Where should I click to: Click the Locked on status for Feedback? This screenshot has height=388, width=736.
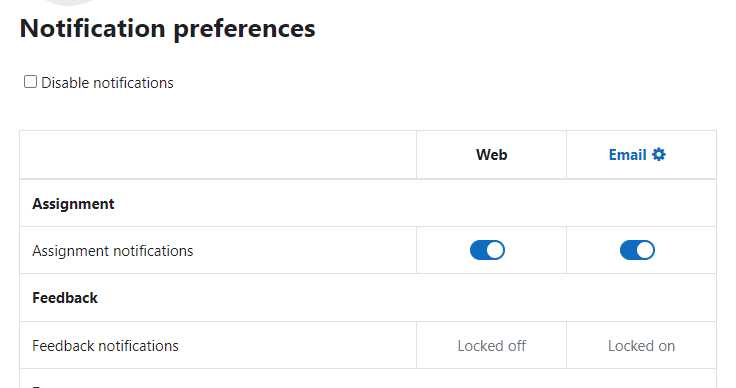pos(641,346)
